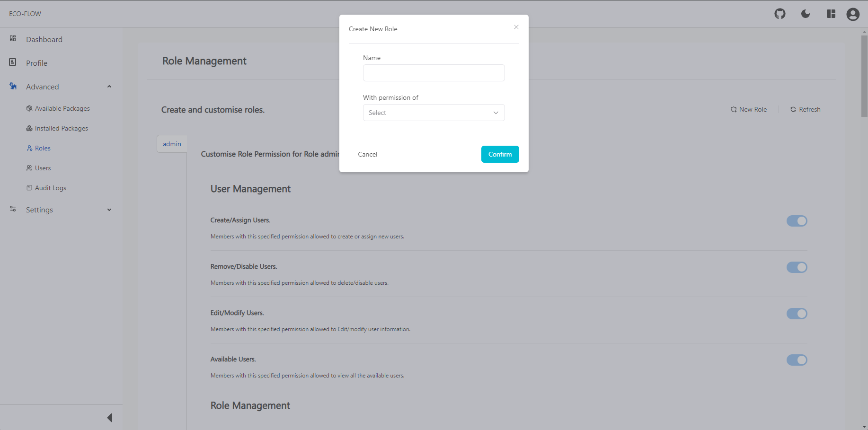Viewport: 868px width, 430px height.
Task: Click the Settings label in sidebar
Action: click(39, 210)
